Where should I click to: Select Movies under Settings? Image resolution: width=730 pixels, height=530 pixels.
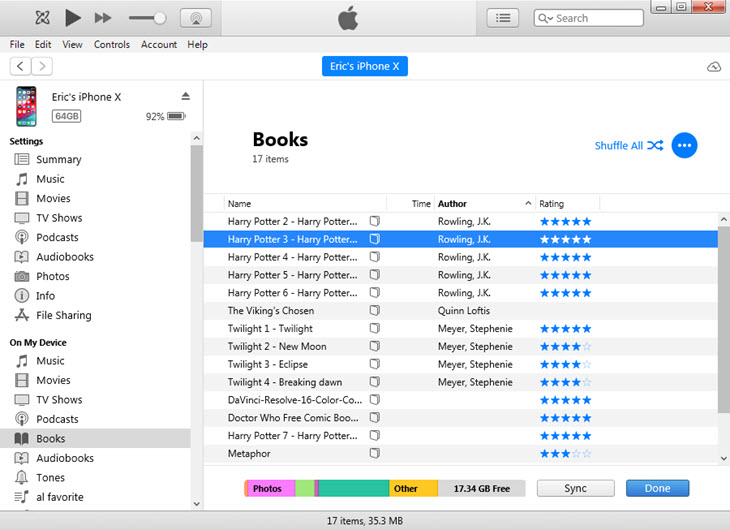[53, 198]
